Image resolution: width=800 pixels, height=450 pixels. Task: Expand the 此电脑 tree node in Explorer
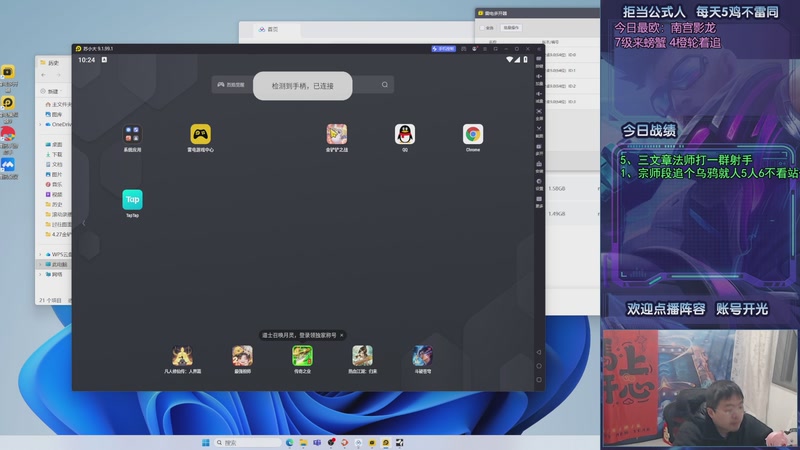pos(40,264)
